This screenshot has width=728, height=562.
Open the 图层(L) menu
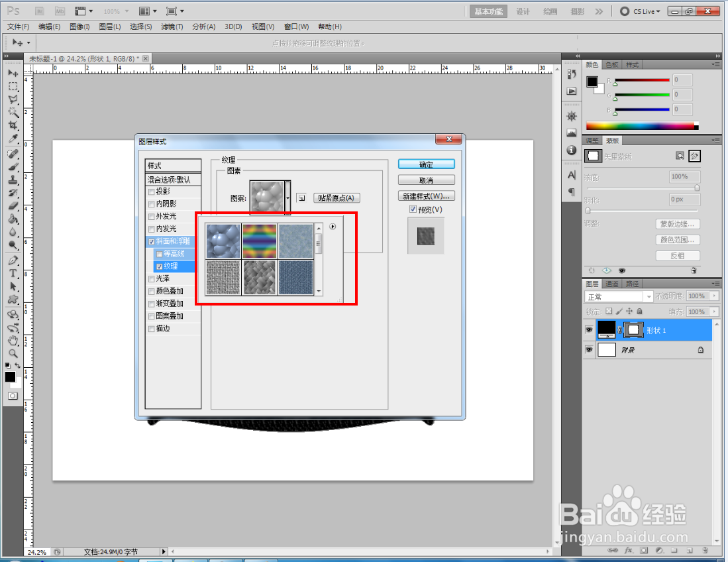(x=109, y=27)
